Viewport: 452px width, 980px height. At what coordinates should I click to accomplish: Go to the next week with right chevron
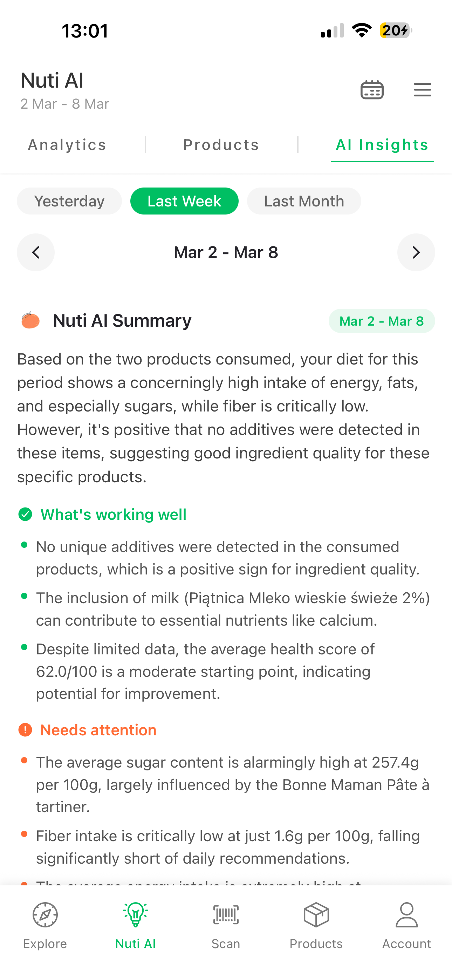416,252
